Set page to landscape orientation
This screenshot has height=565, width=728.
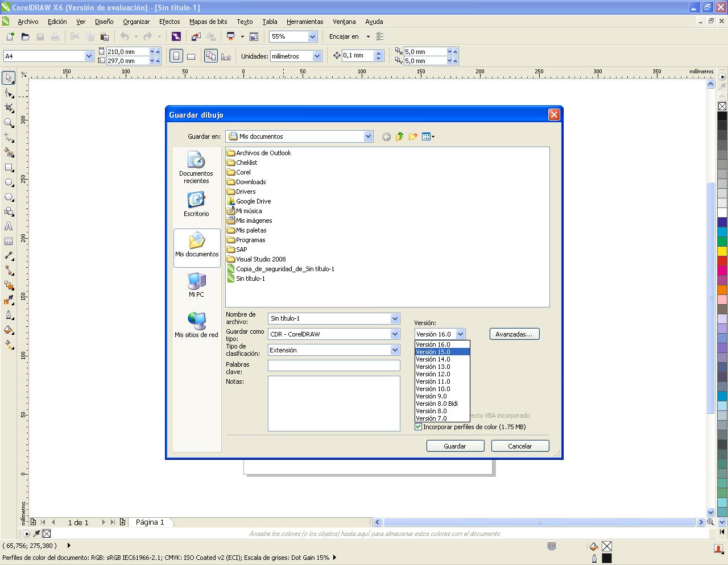191,56
